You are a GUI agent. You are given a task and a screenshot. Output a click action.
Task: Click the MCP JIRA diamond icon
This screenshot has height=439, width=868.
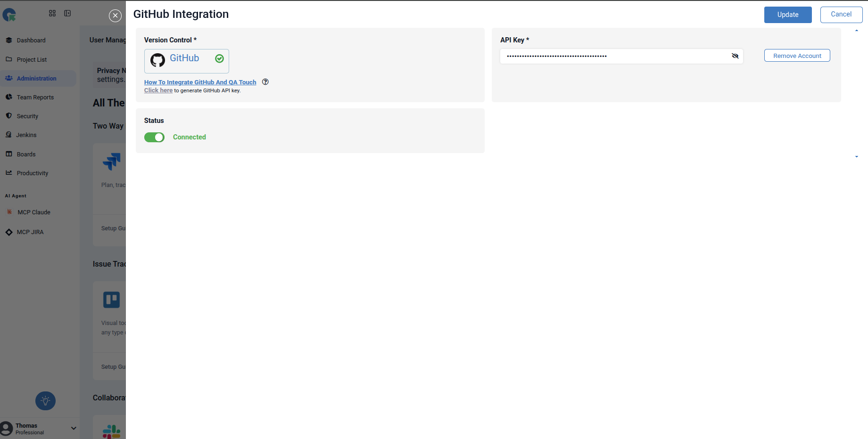pos(9,232)
